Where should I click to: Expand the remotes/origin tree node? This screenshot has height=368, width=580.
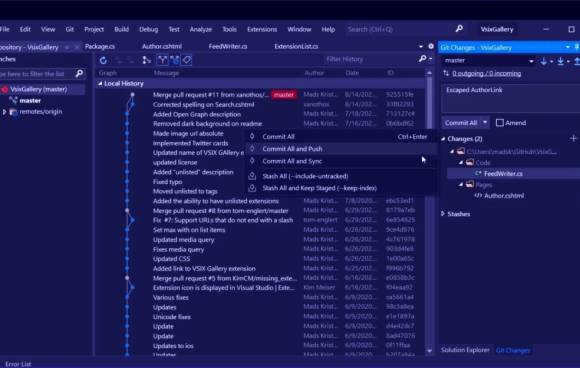4,112
